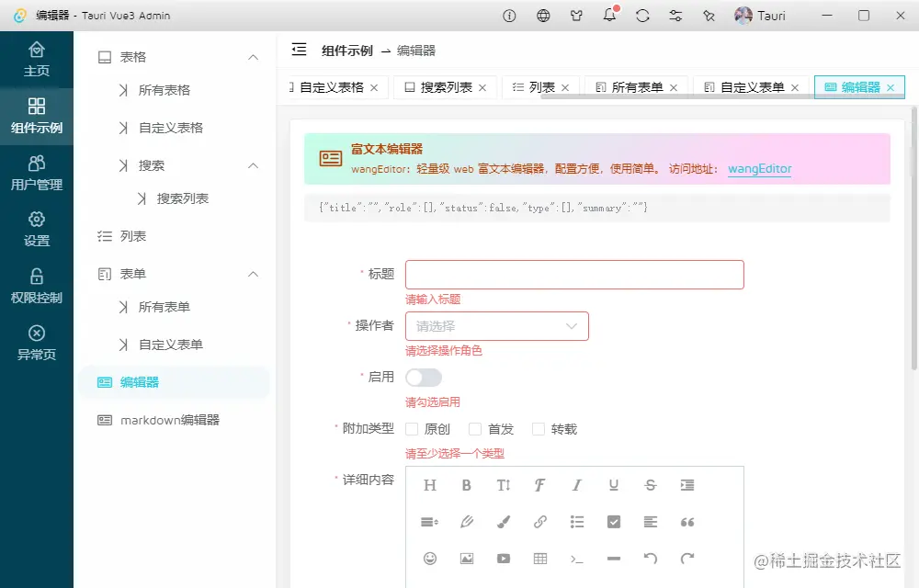Switch to the 自定义表单 tab

pos(752,87)
